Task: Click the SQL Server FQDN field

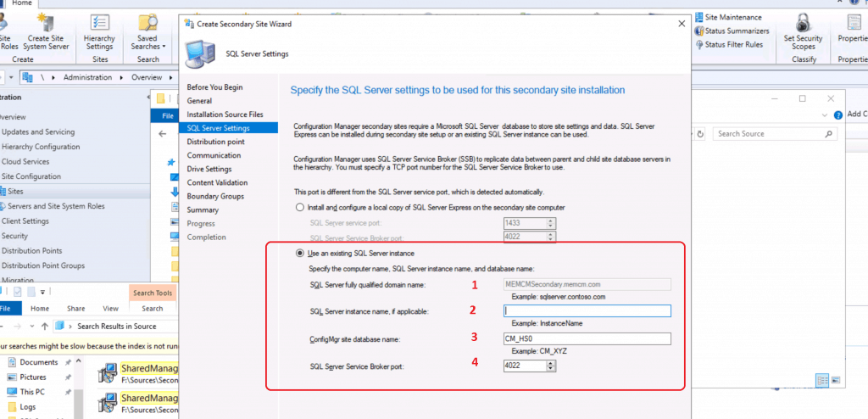Action: tap(587, 284)
